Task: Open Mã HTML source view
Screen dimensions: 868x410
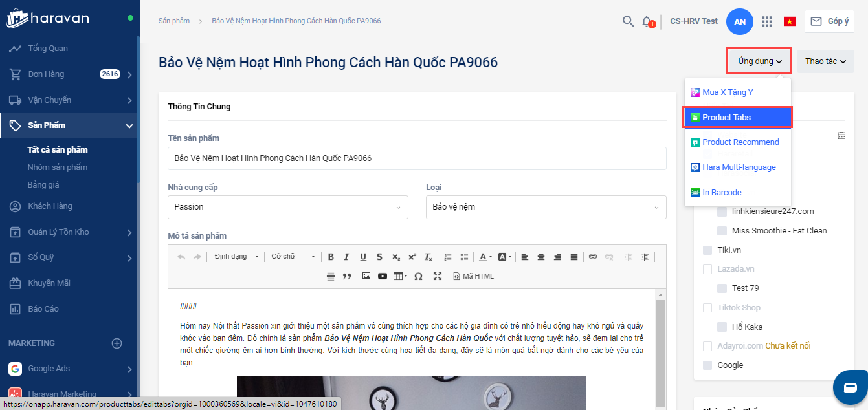Action: tap(473, 276)
